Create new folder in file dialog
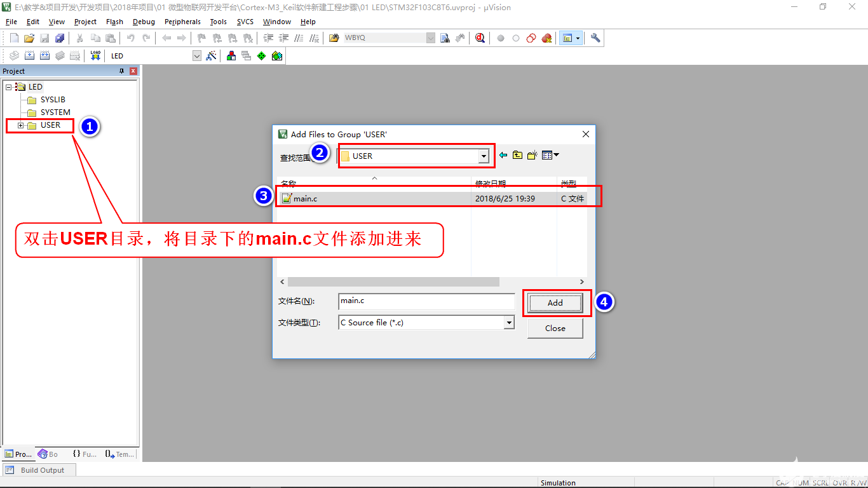This screenshot has height=488, width=868. click(x=532, y=155)
